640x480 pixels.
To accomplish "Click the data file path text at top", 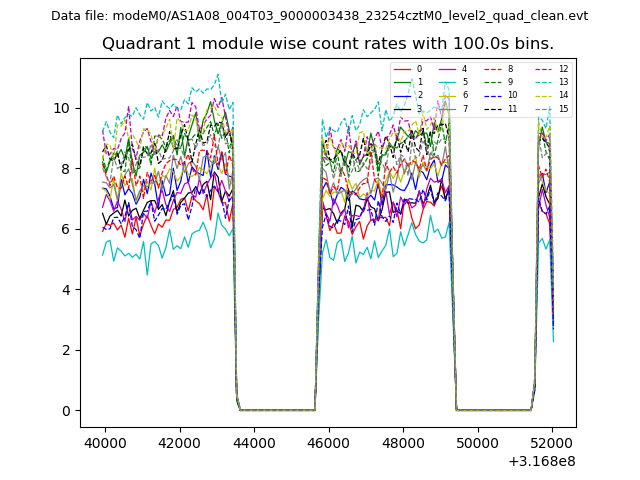I will [x=319, y=16].
